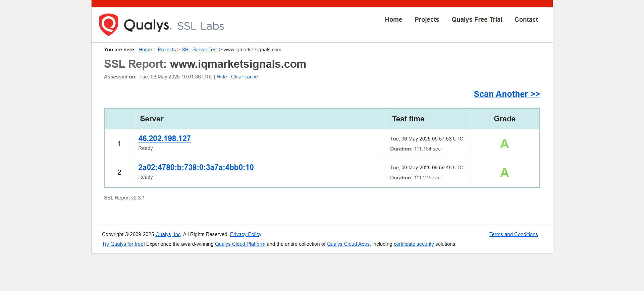The width and height of the screenshot is (644, 291).
Task: Click the Clear cache link
Action: coord(244,77)
